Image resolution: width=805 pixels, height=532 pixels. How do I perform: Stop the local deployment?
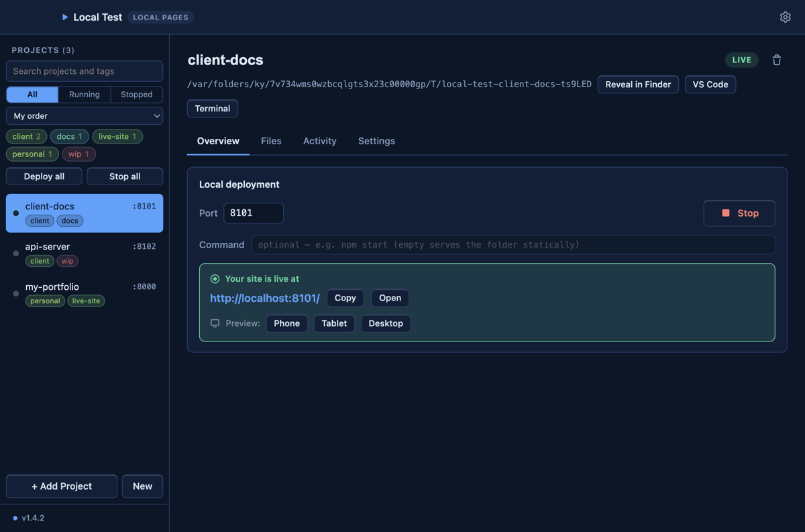point(739,213)
